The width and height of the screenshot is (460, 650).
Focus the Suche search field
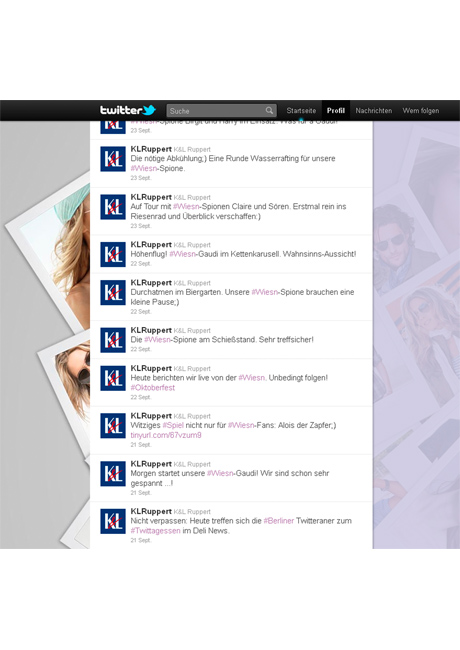pyautogui.click(x=221, y=111)
